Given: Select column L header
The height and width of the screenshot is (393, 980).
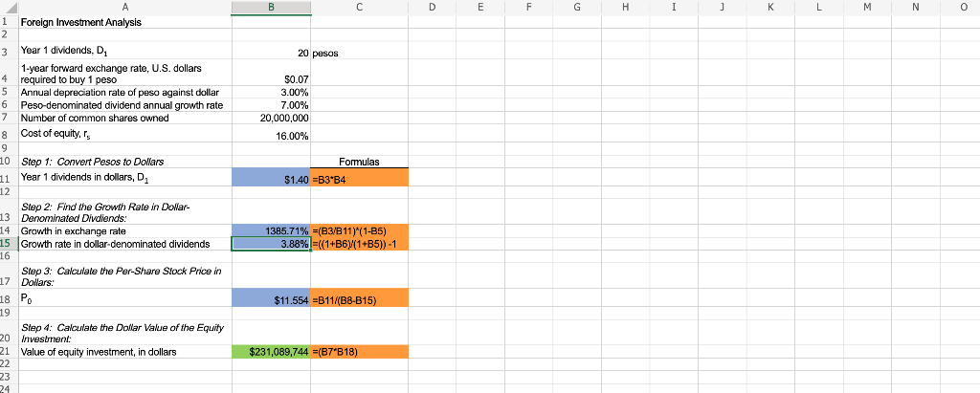Looking at the screenshot, I should click(819, 8).
